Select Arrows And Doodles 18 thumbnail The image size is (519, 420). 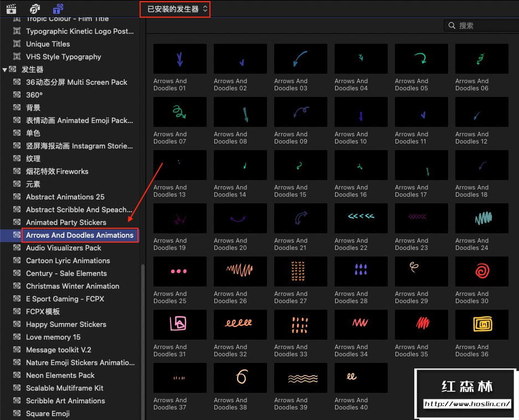(x=481, y=165)
